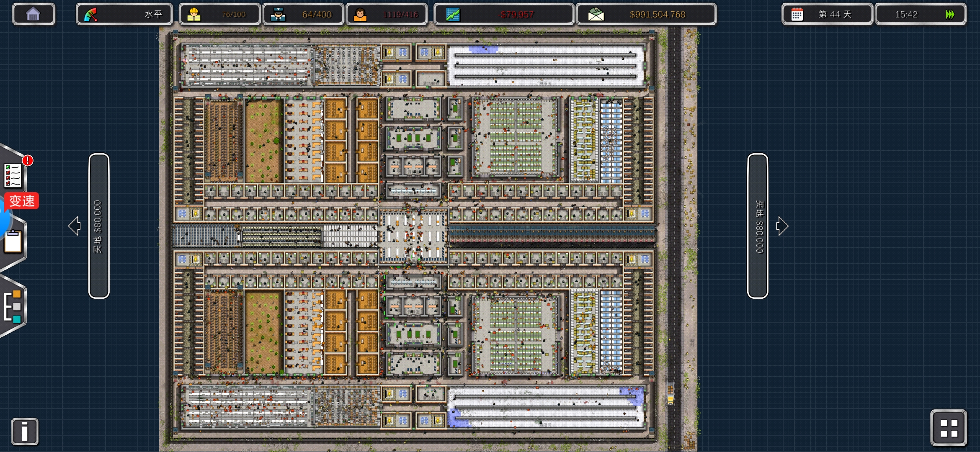Viewport: 980px width, 452px height.
Task: Open the four-square grid menu button
Action: [949, 428]
